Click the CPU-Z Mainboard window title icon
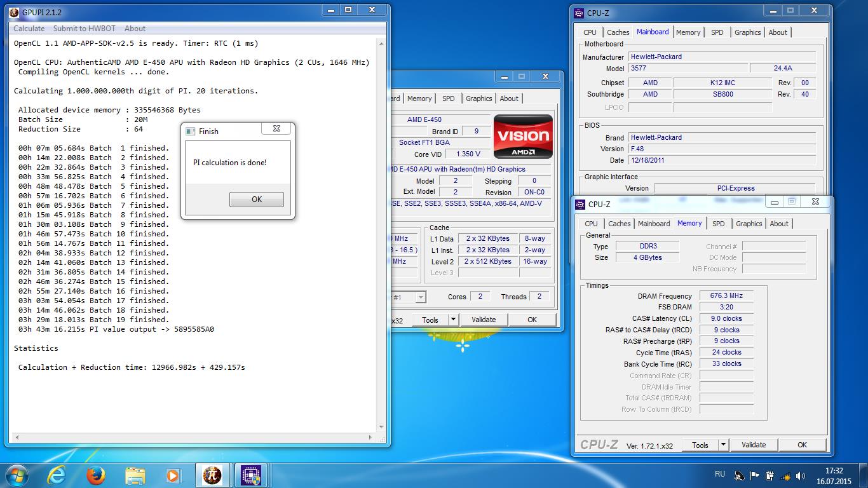The width and height of the screenshot is (868, 488). coord(579,13)
